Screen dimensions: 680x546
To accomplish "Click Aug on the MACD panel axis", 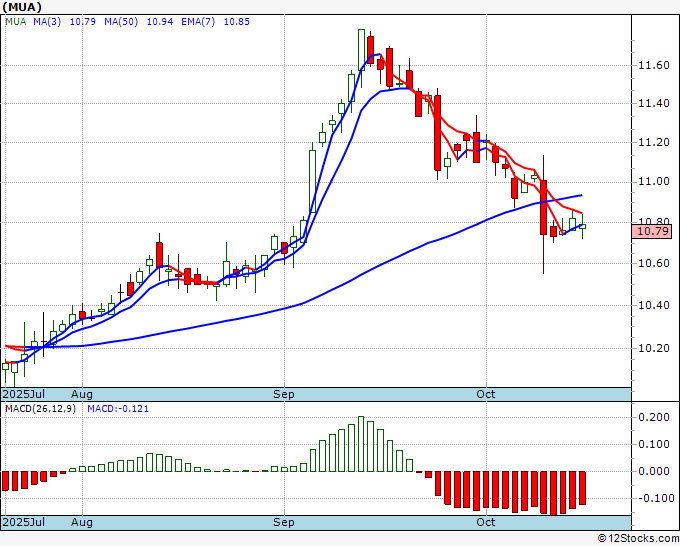I will [82, 522].
